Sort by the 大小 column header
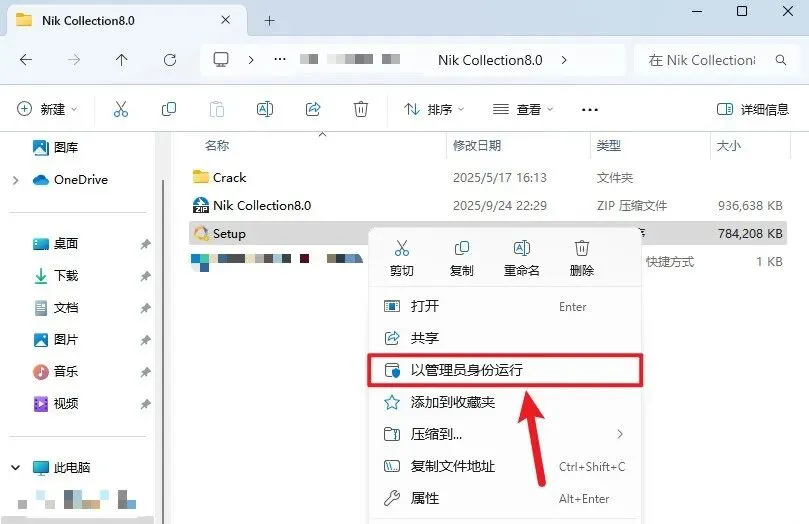 pos(729,145)
